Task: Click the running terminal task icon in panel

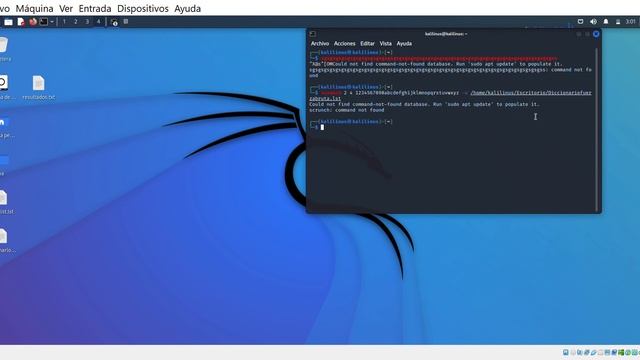Action: (114, 22)
